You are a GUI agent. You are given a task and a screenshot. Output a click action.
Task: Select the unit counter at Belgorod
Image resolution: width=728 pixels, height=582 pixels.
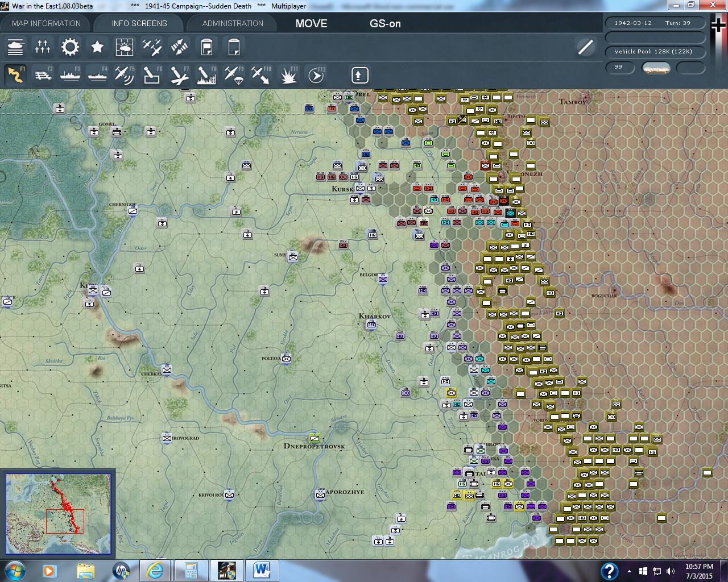tap(383, 279)
